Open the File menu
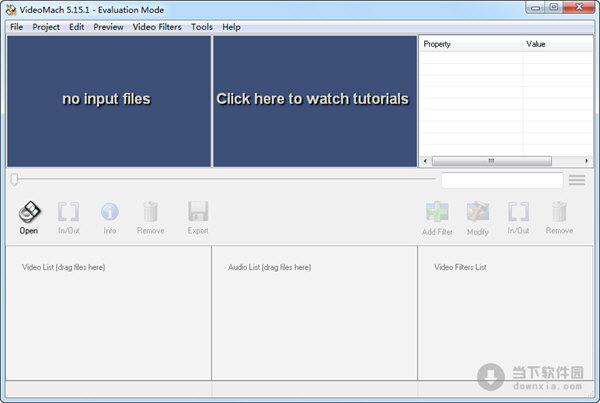The height and width of the screenshot is (403, 600). pyautogui.click(x=16, y=27)
